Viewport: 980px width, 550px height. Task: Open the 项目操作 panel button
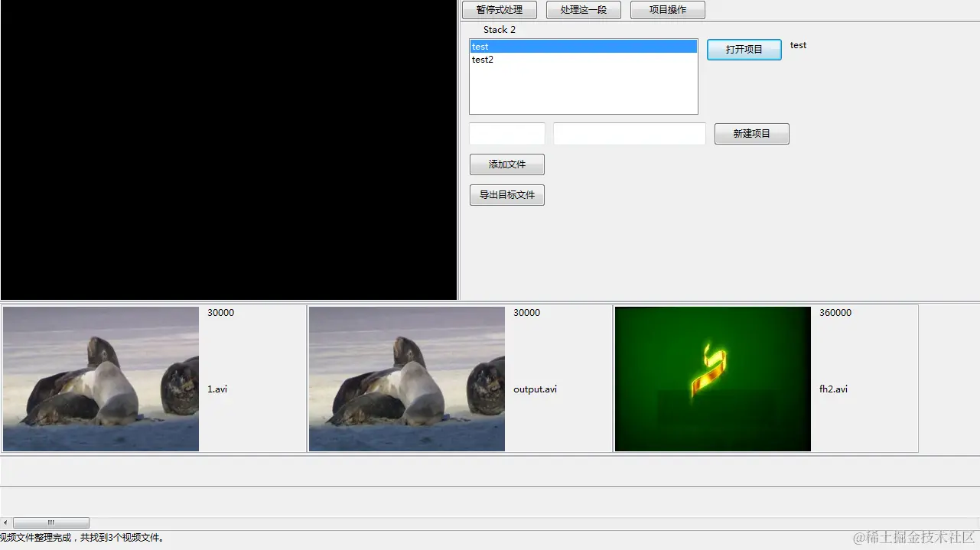click(668, 10)
